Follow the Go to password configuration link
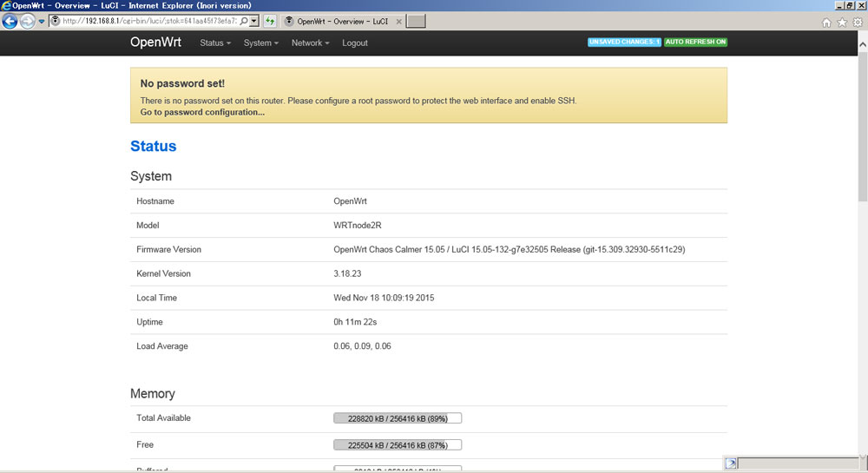 point(202,112)
